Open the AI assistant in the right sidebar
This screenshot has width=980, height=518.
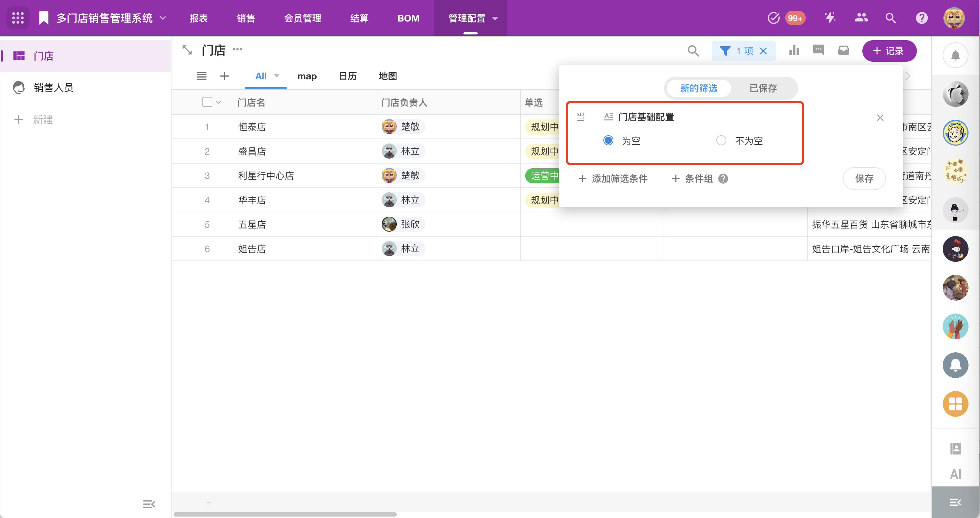point(955,474)
